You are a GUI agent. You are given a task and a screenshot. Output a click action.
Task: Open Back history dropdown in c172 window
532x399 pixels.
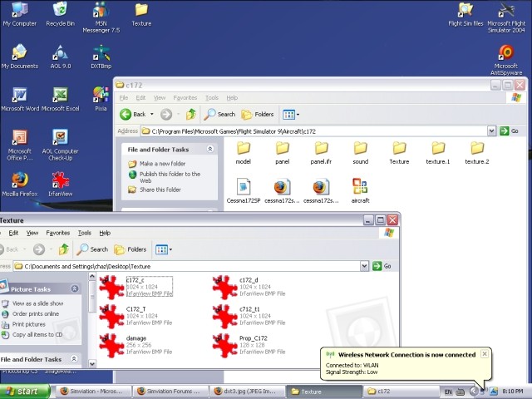click(x=152, y=115)
